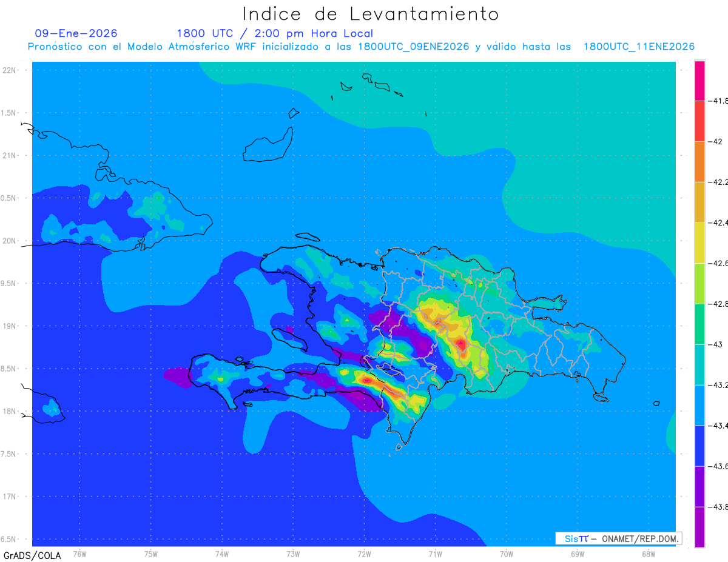Click the '74W' longitude axis label
728x562 pixels.
tap(221, 554)
